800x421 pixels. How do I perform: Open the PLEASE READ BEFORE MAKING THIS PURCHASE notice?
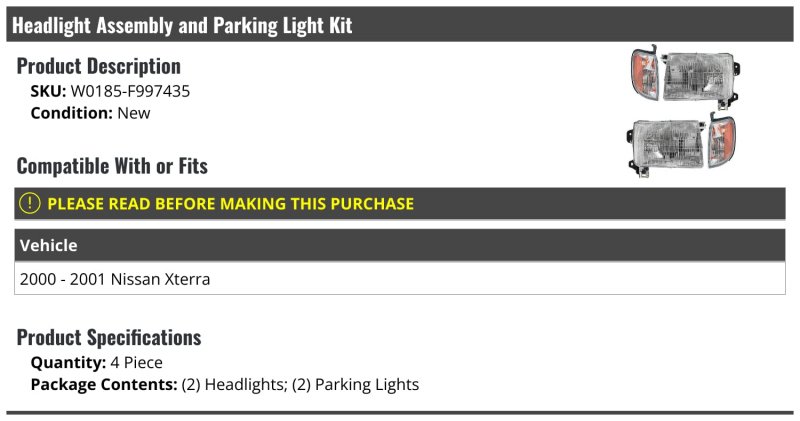(x=230, y=204)
